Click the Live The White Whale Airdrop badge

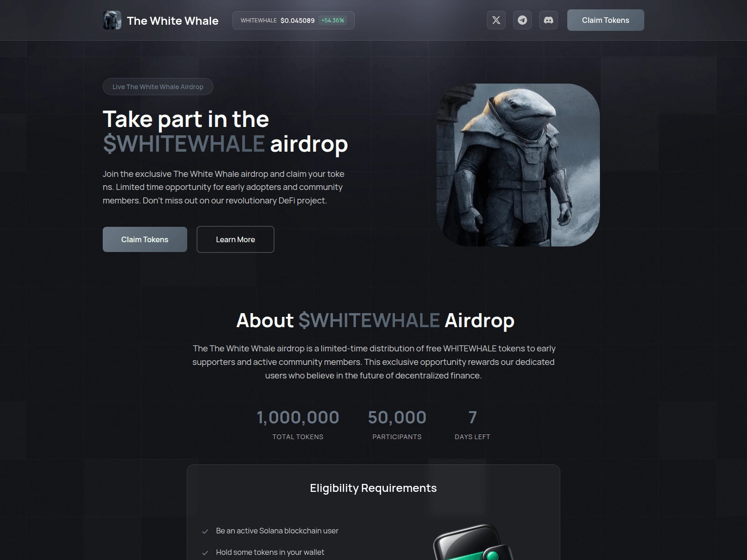click(x=158, y=87)
